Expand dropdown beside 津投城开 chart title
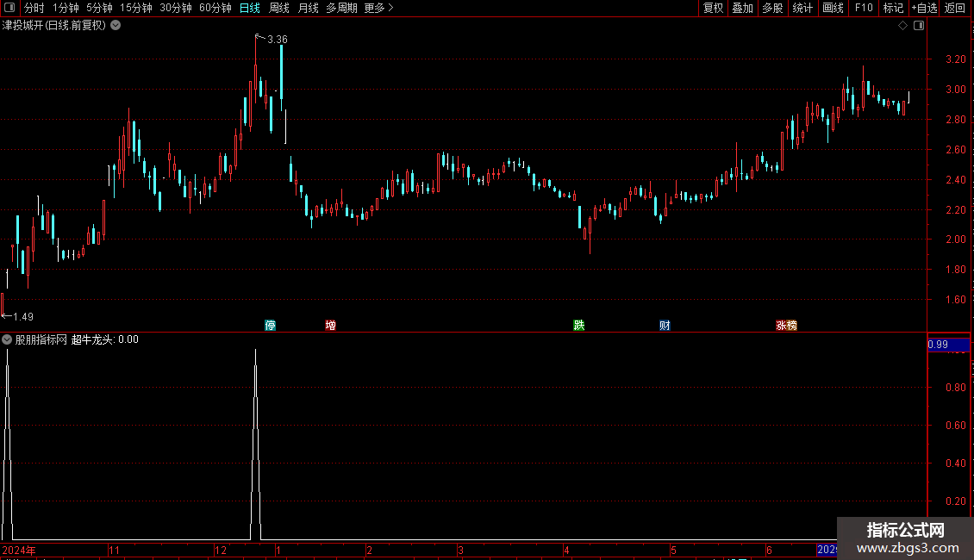The height and width of the screenshot is (560, 974). (x=116, y=25)
